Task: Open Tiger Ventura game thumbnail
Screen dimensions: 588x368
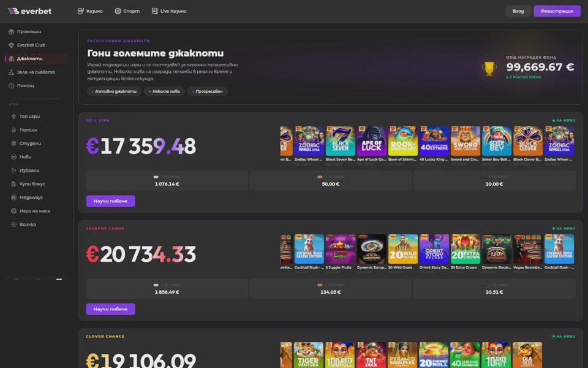Action: (309, 355)
